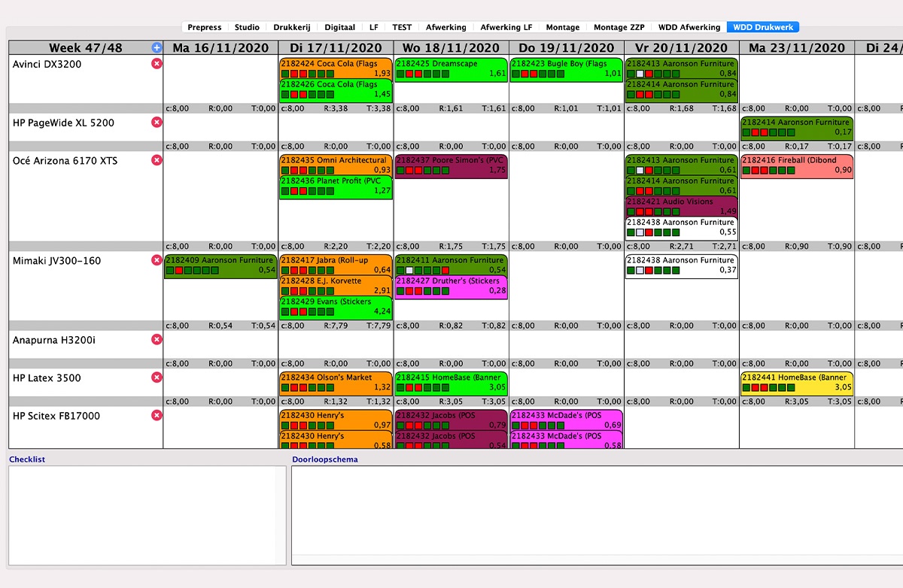Image resolution: width=903 pixels, height=588 pixels.
Task: Click the Wo 18/11/2020 column header
Action: [451, 47]
